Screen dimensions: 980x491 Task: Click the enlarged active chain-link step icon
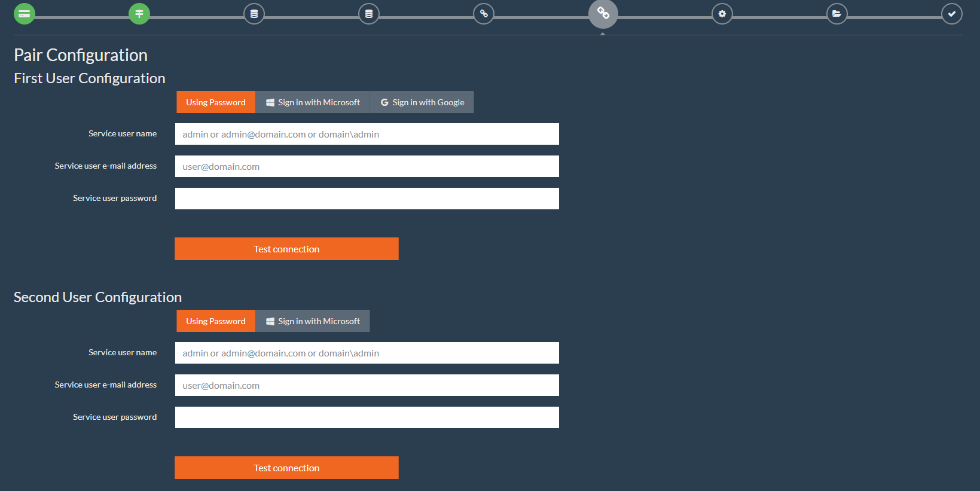point(603,14)
